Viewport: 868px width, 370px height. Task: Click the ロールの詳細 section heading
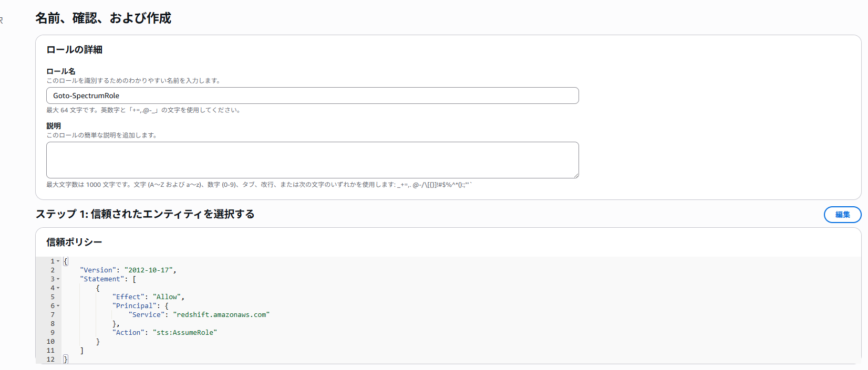(74, 50)
